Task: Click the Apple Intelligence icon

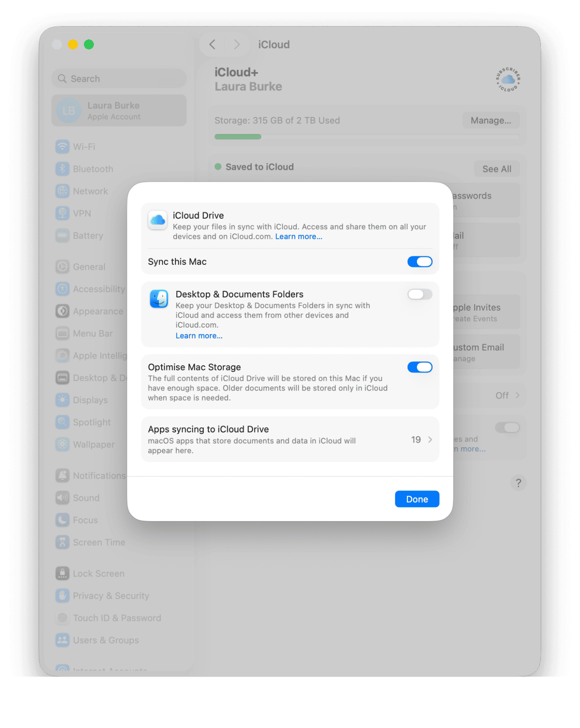Action: coord(62,356)
